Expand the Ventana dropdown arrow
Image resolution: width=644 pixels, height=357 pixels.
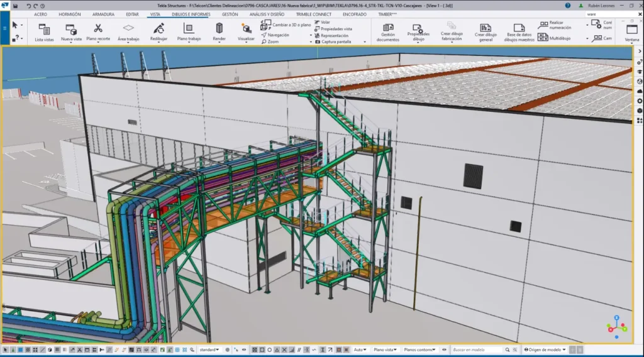[631, 43]
